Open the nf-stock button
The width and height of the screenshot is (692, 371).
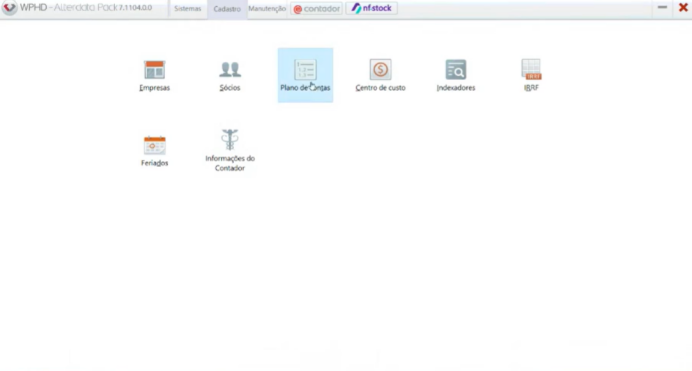coord(372,8)
